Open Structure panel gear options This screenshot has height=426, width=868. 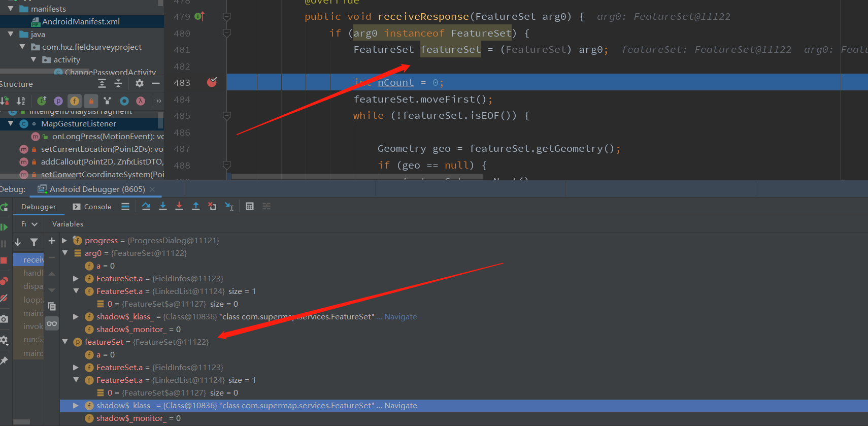click(140, 83)
